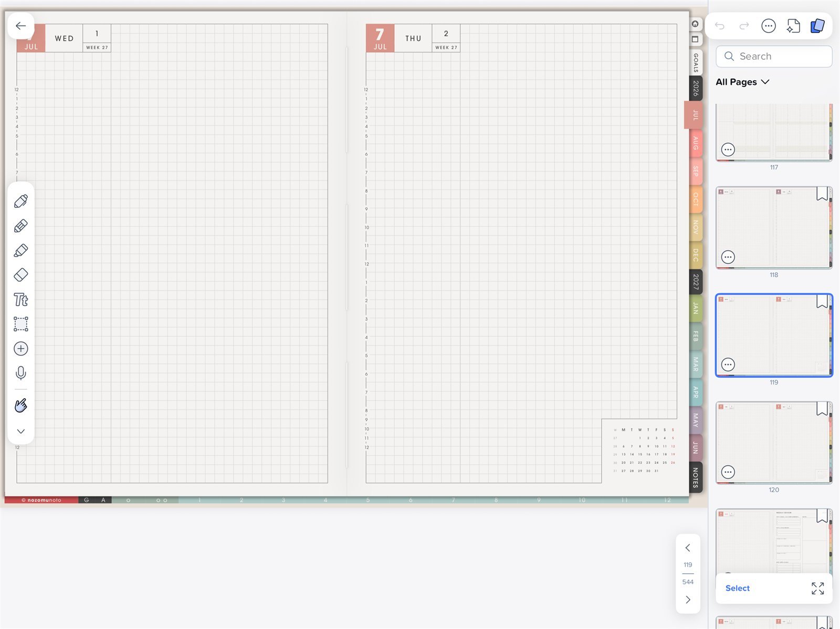840x629 pixels.
Task: Open the More options ellipsis in top toolbar
Action: pyautogui.click(x=769, y=26)
